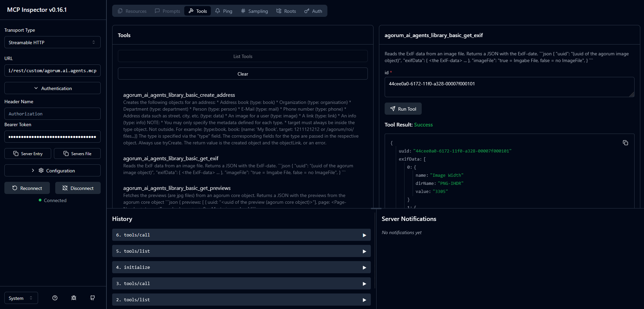
Task: Click the resize grip of id textarea
Action: click(x=632, y=94)
